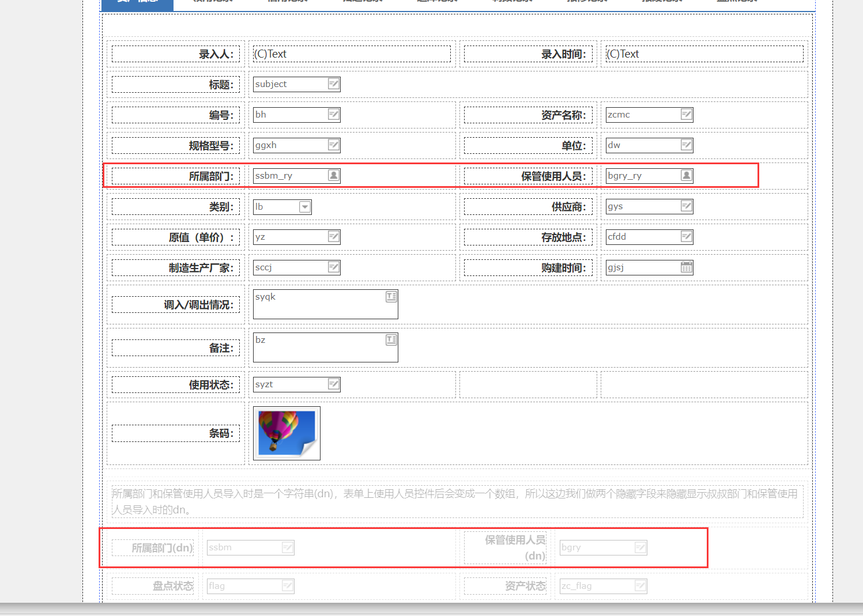The width and height of the screenshot is (863, 616).
Task: Select the 录入时间 label
Action: 528,54
